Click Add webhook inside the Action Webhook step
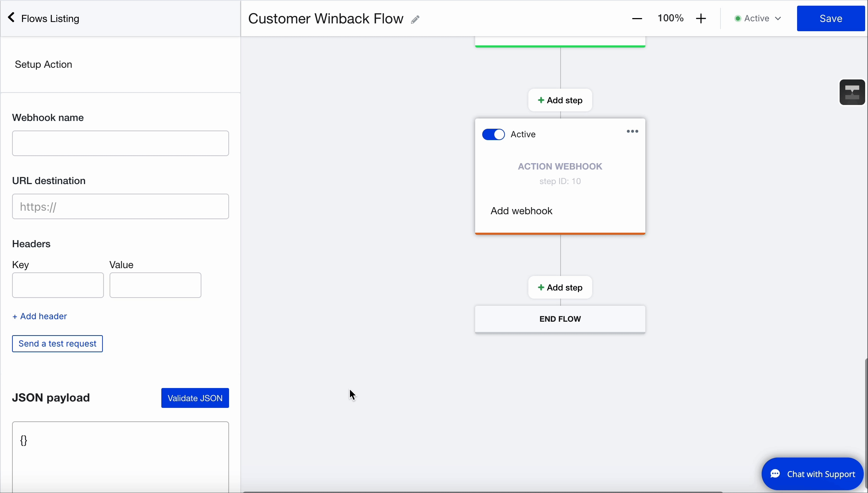 tap(521, 211)
